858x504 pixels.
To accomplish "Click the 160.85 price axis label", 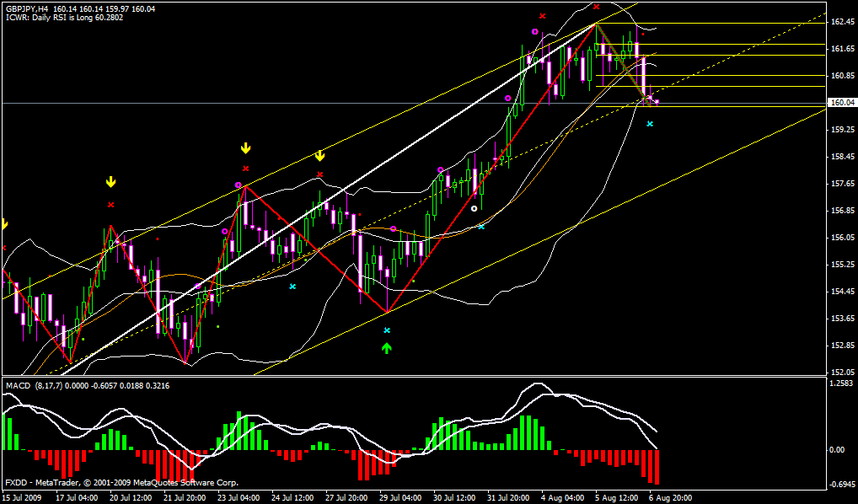I will 842,76.
